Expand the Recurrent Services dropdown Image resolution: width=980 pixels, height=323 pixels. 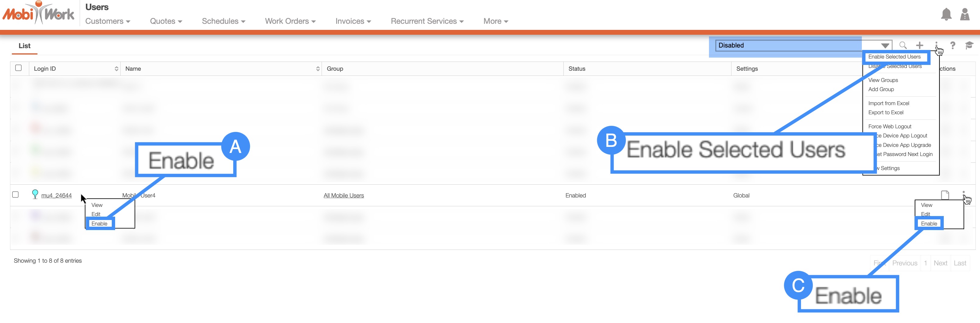click(426, 21)
